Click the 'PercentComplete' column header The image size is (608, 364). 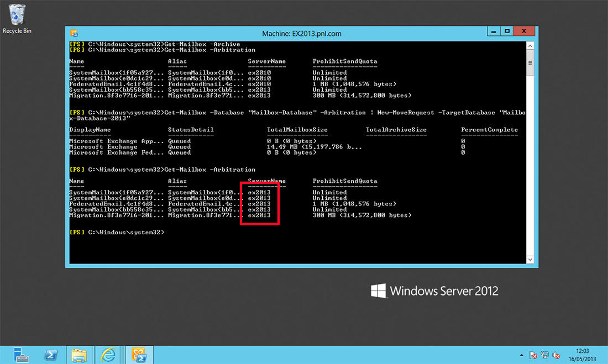489,130
